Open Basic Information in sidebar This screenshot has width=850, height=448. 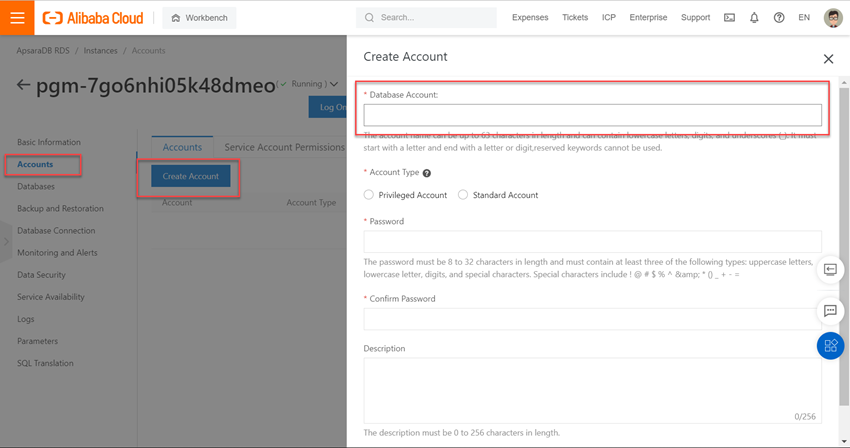49,142
